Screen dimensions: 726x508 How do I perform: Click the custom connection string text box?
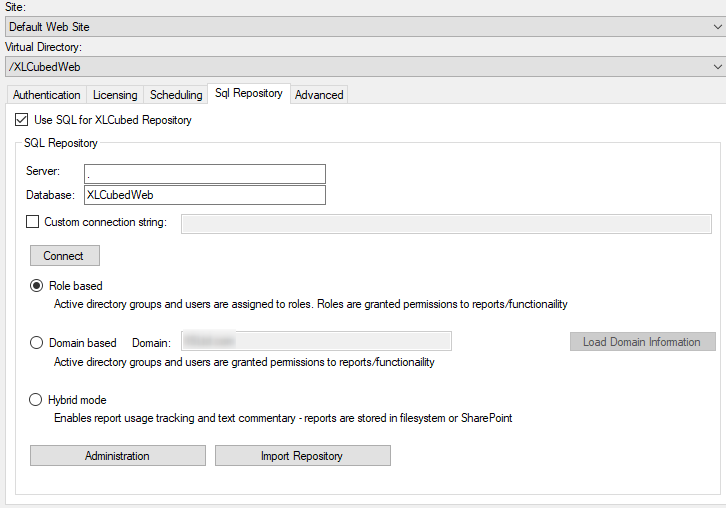(446, 223)
